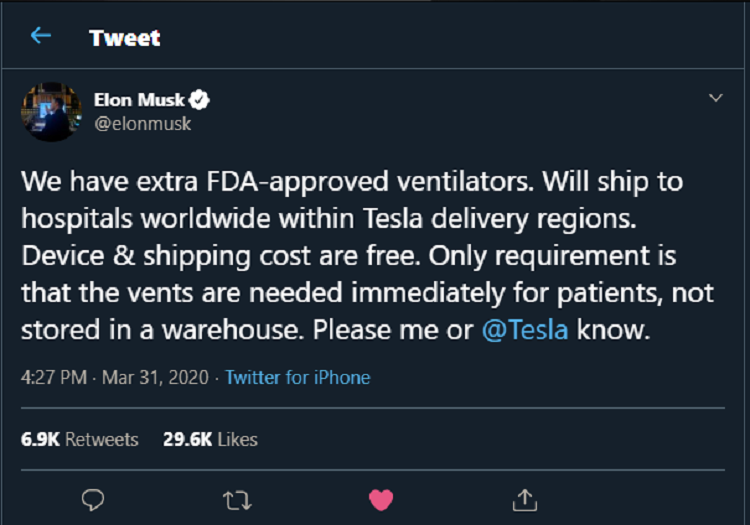Image resolution: width=750 pixels, height=525 pixels.
Task: Follow the @Tesla mention link
Action: pyautogui.click(x=525, y=331)
